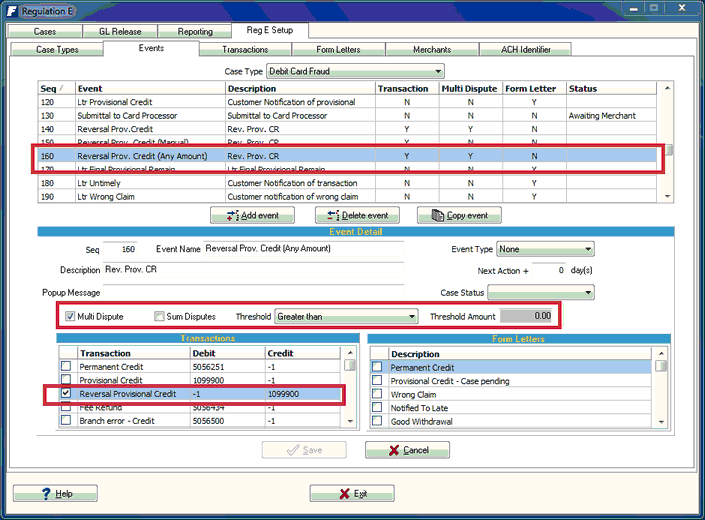
Task: Click the Threshold Amount field
Action: point(527,317)
